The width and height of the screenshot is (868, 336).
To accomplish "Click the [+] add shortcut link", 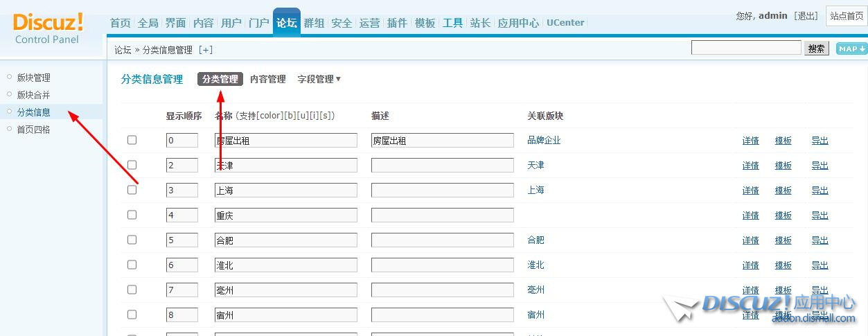I will [206, 50].
